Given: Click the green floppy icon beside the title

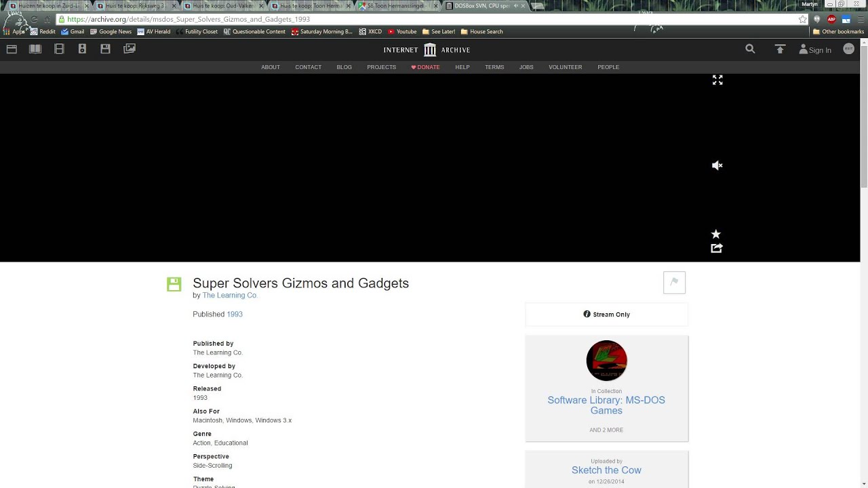Looking at the screenshot, I should [x=174, y=284].
